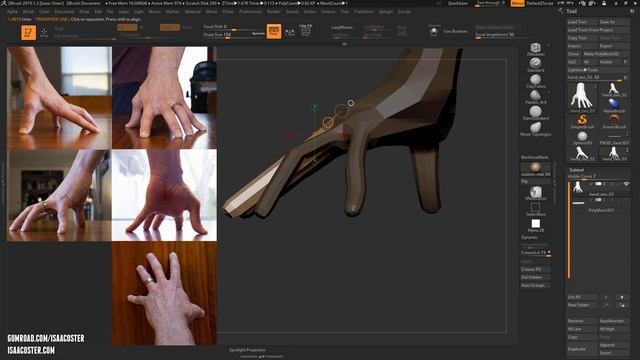Collapse the Subtool section
Image resolution: width=640 pixels, height=360 pixels.
click(x=577, y=169)
